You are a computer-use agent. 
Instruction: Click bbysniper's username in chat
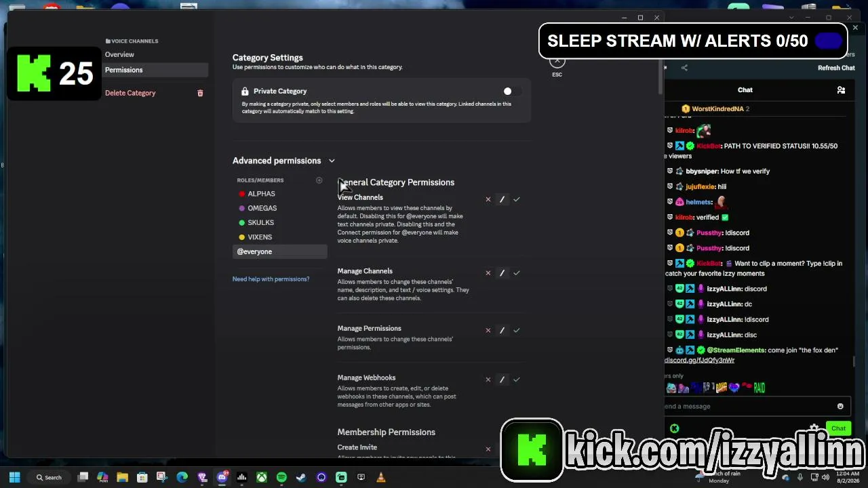click(701, 171)
